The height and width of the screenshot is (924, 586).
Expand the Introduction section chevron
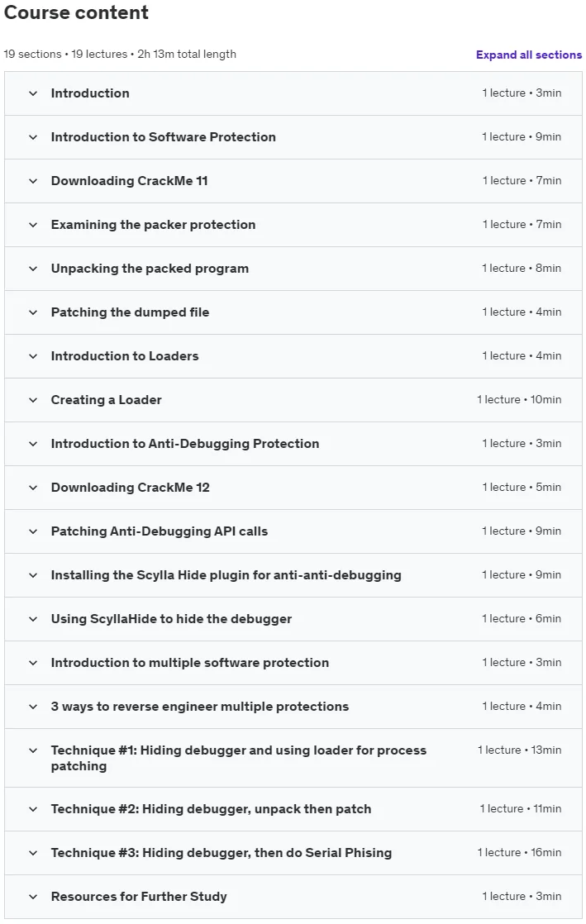point(33,93)
